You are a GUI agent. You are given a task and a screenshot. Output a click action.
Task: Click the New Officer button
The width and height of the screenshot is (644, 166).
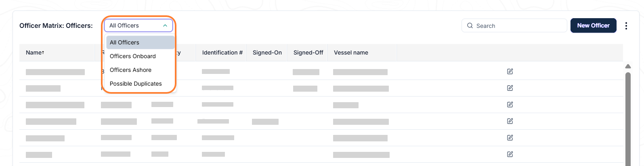[593, 25]
